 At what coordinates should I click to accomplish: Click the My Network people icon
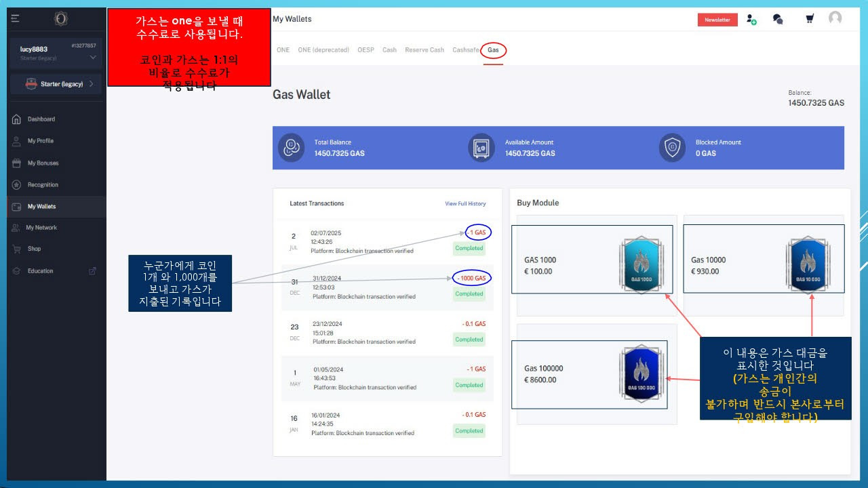point(16,228)
